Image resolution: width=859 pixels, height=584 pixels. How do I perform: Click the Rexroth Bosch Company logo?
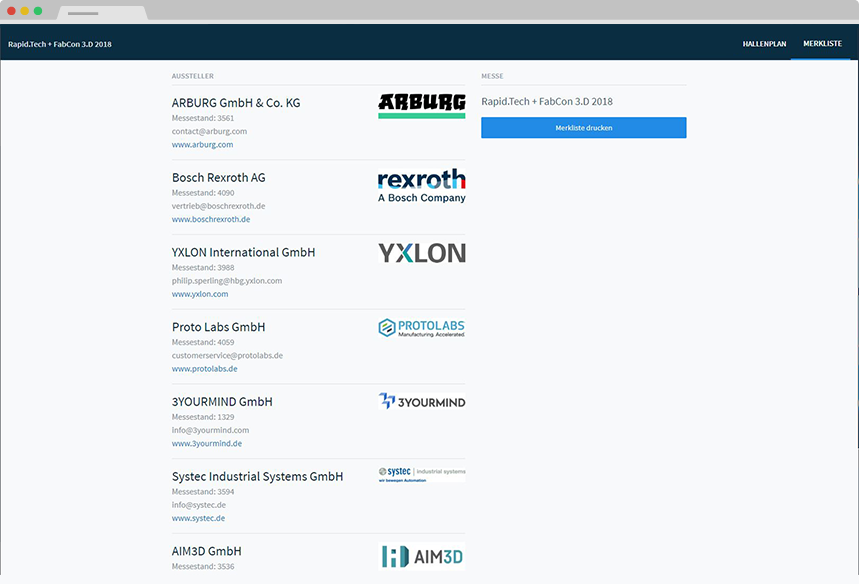(421, 186)
